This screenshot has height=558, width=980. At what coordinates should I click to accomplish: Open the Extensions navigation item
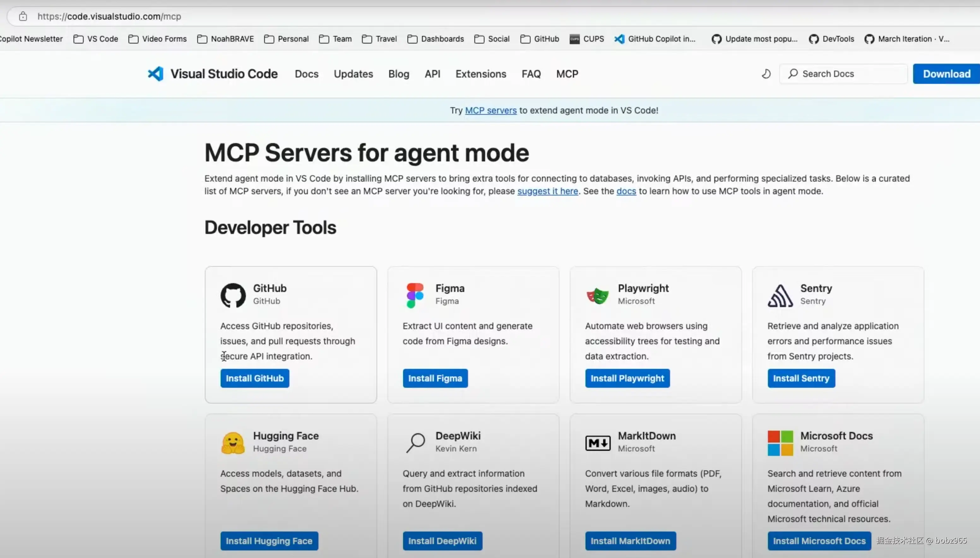coord(481,73)
